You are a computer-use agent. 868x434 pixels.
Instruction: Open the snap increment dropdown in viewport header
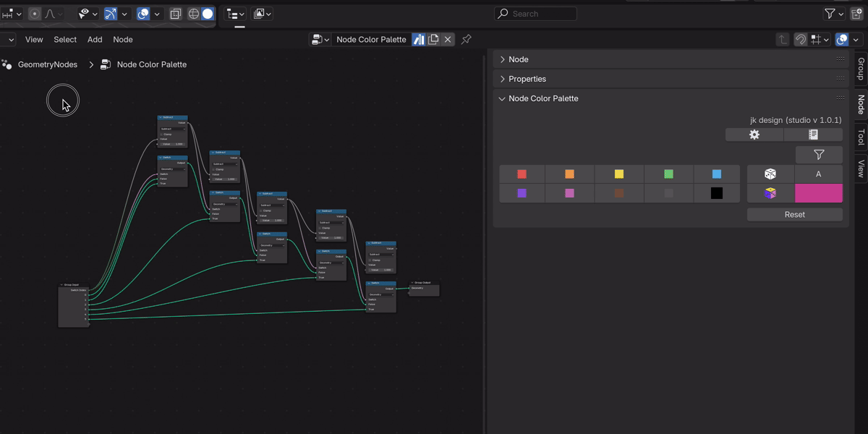[x=12, y=14]
